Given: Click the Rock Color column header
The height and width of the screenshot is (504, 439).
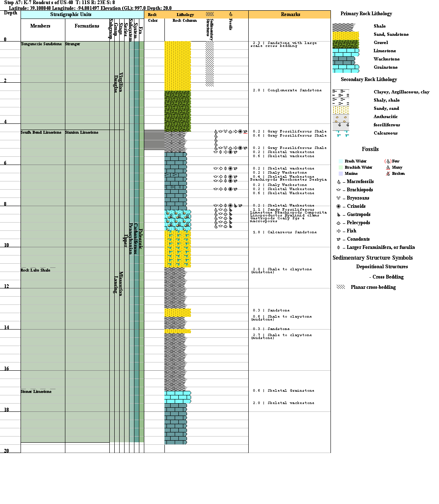Looking at the screenshot, I should pyautogui.click(x=152, y=18).
